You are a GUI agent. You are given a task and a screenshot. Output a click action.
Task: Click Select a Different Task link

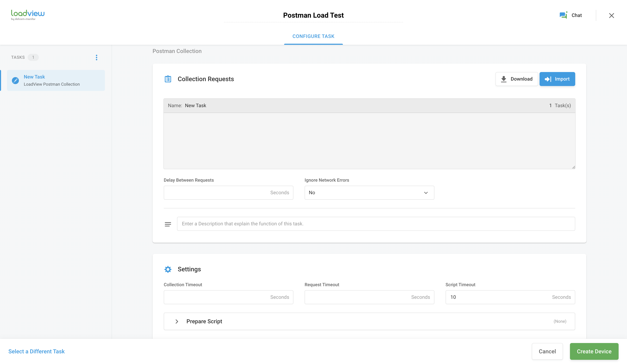tap(37, 351)
